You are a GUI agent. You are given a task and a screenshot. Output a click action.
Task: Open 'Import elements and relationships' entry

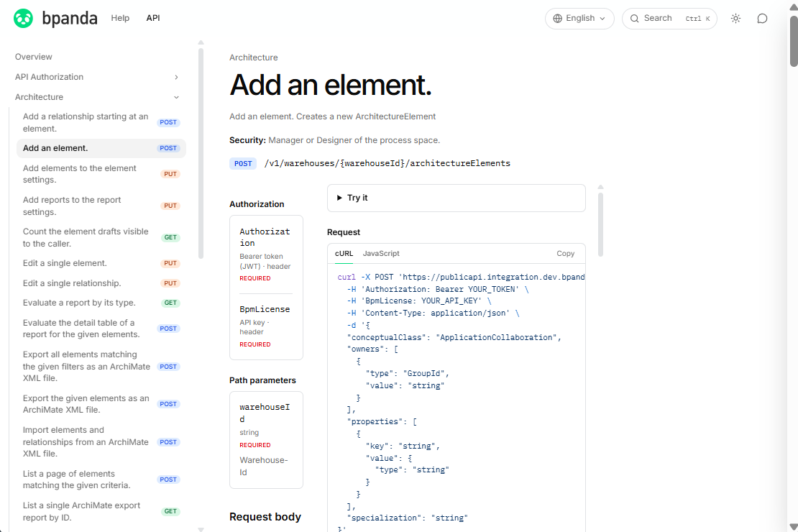[101, 442]
